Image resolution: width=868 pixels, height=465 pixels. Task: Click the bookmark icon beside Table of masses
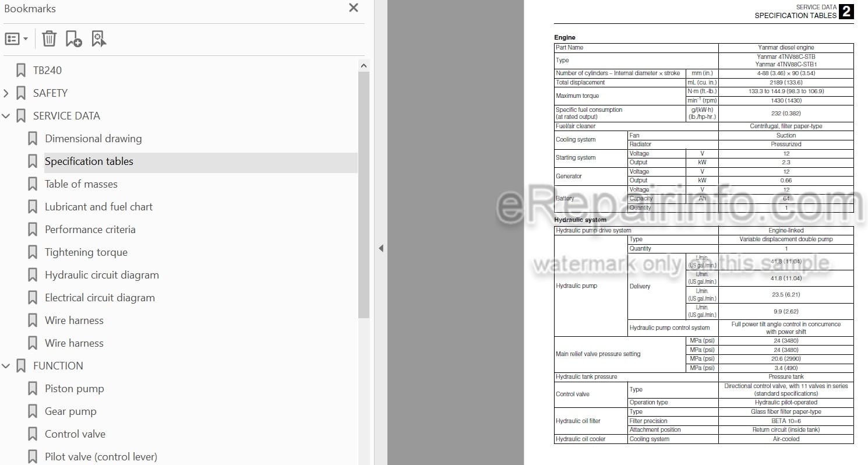33,184
